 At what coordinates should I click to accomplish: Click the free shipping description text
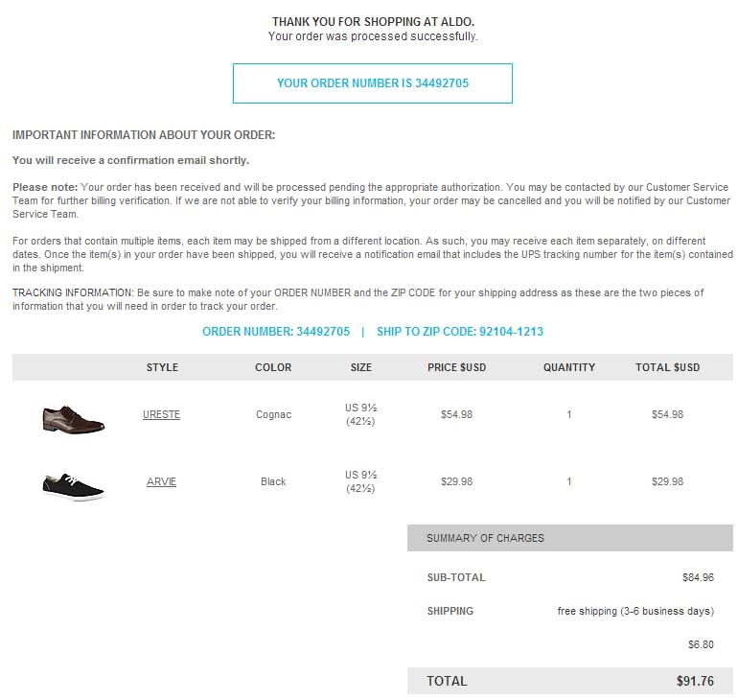pos(635,612)
